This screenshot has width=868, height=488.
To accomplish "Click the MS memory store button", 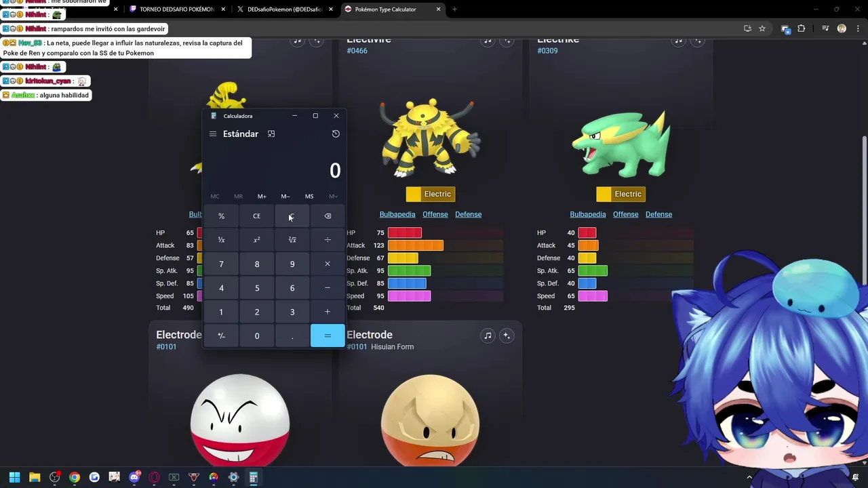I will [x=309, y=197].
